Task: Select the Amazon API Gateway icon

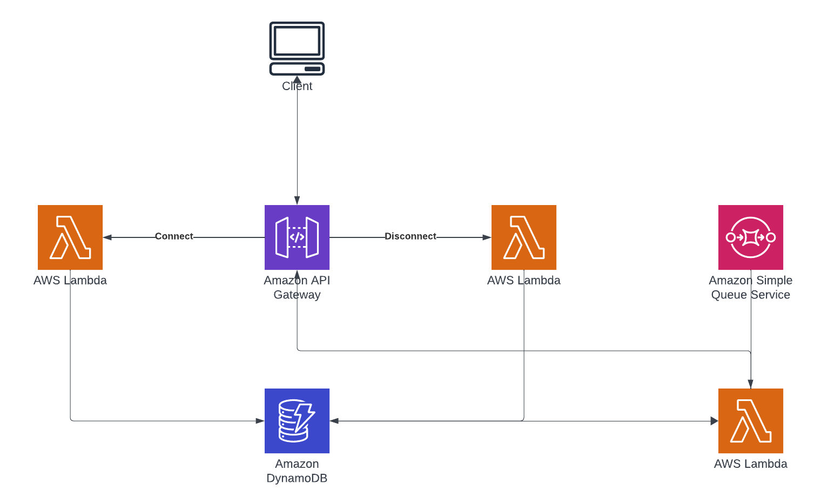Action: [x=297, y=237]
